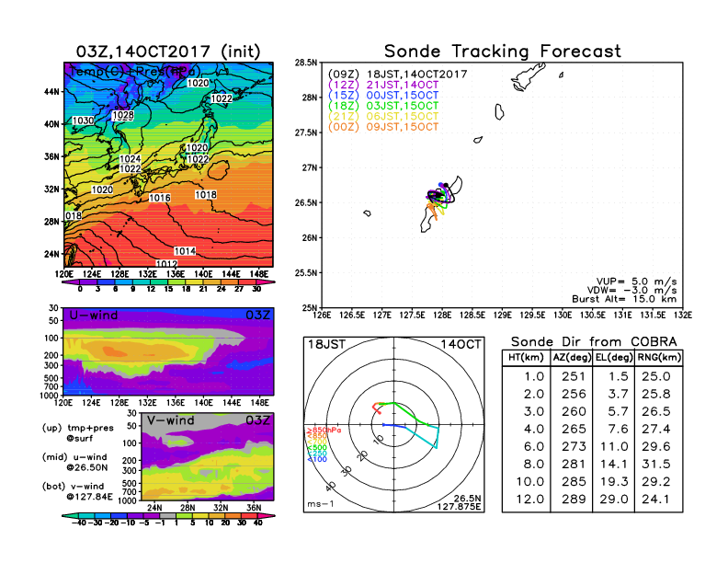Image resolution: width=728 pixels, height=563 pixels.
Task: Click the "ms-1" unit label on the hodograph
Action: click(x=321, y=504)
